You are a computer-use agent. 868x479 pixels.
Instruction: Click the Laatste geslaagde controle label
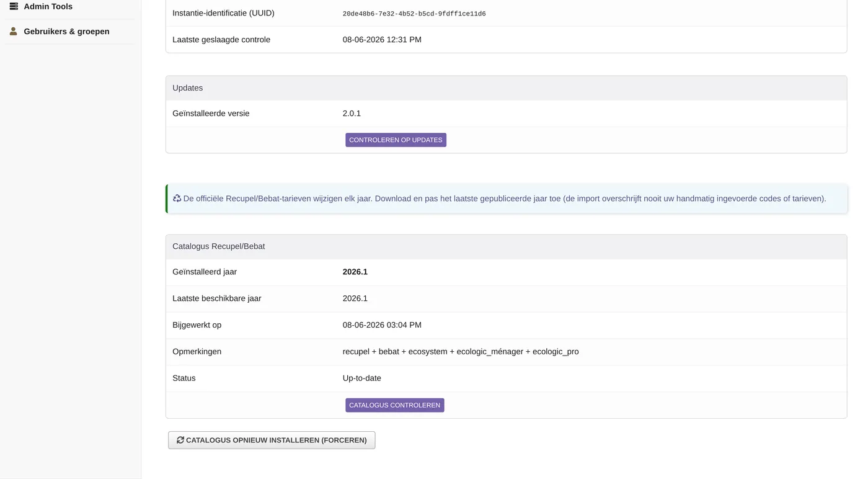point(221,40)
